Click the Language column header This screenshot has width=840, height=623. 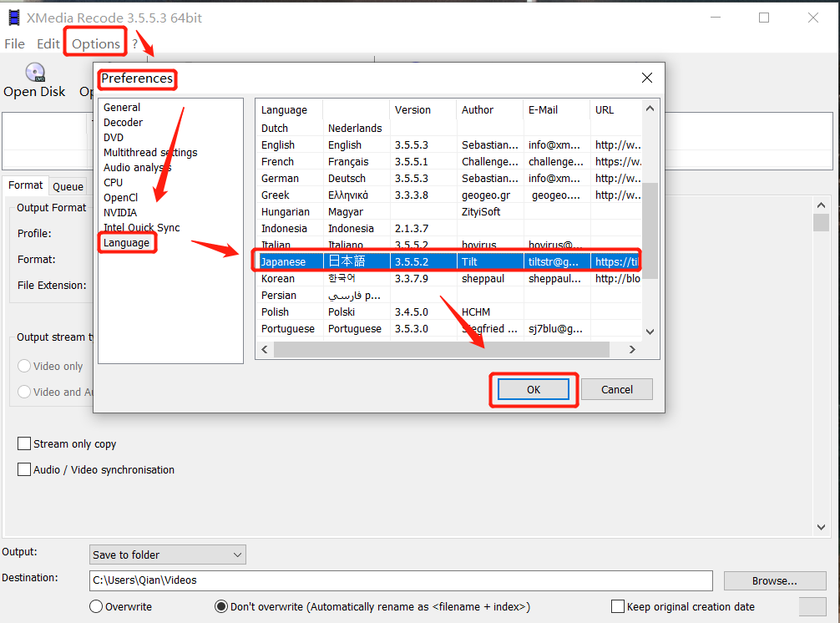coord(289,109)
